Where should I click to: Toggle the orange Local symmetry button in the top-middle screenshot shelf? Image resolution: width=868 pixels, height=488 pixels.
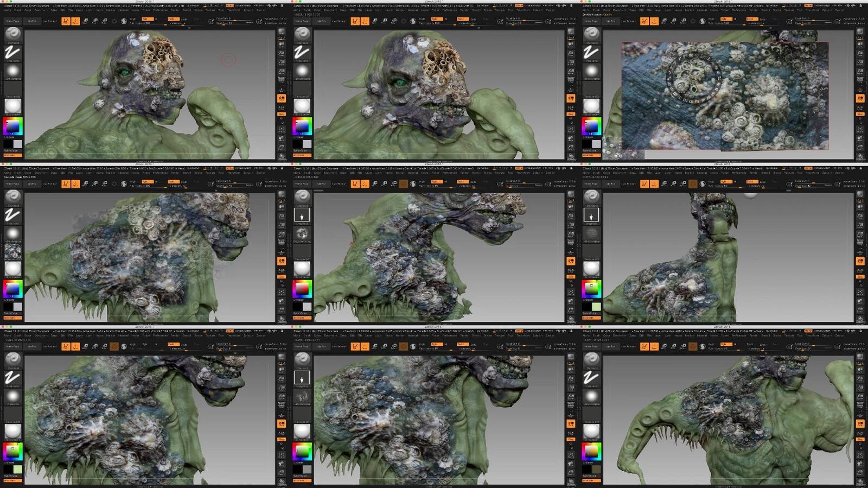pos(571,98)
